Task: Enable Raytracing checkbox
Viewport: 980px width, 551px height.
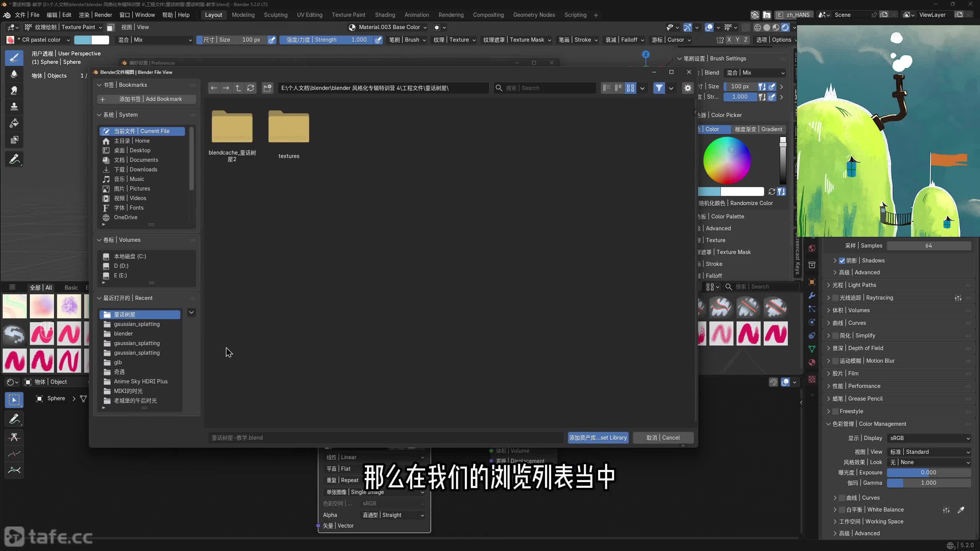Action: tap(836, 298)
